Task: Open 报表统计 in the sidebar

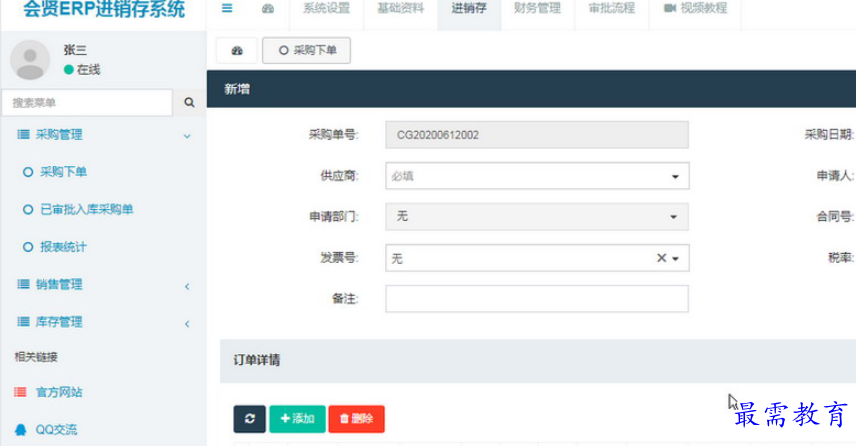Action: point(63,247)
